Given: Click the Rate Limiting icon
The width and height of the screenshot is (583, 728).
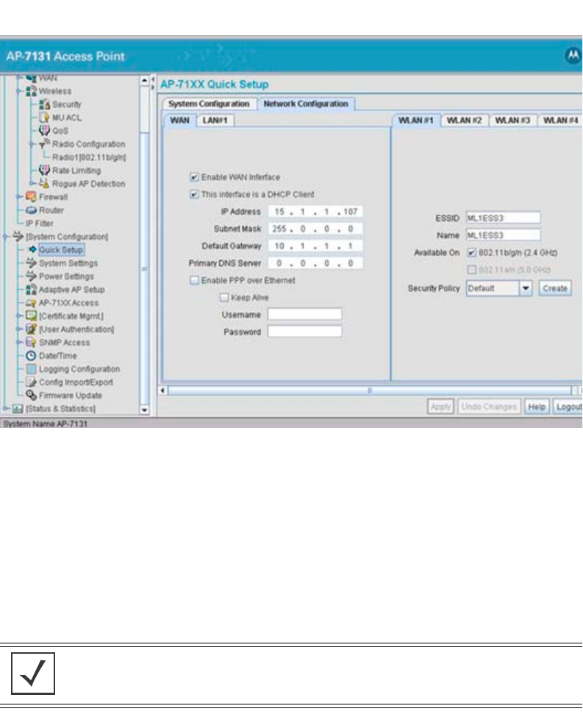Looking at the screenshot, I should click(x=45, y=170).
